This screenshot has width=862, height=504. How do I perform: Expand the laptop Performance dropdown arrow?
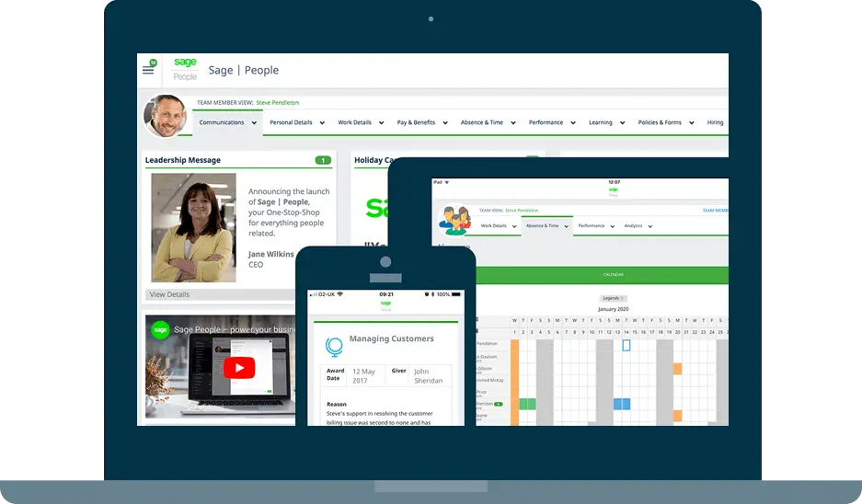[573, 123]
